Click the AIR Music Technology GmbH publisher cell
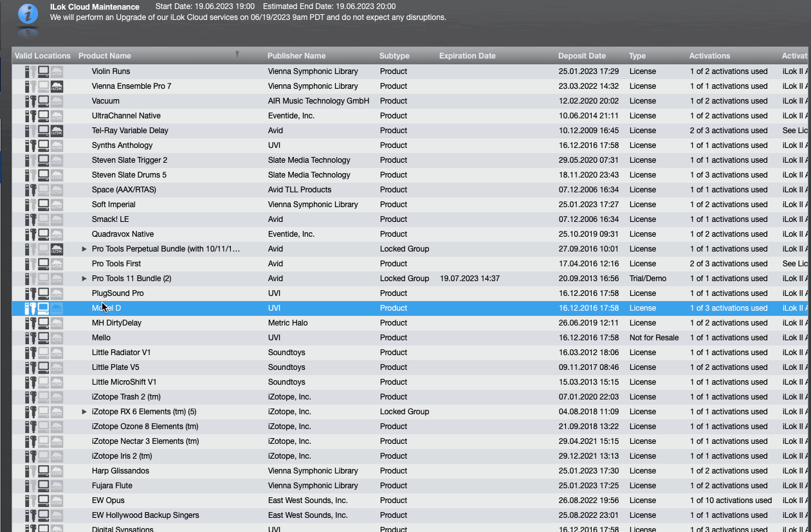Image resolution: width=811 pixels, height=532 pixels. click(318, 101)
